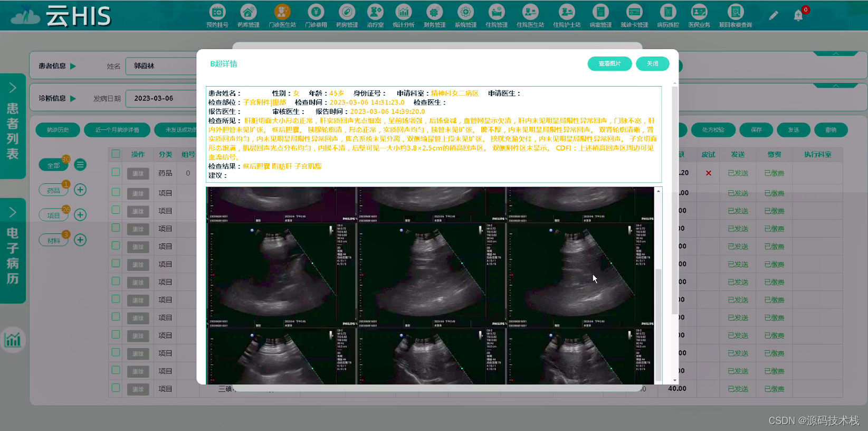Open 医保业务 module icon
This screenshot has height=431, width=868.
click(699, 15)
